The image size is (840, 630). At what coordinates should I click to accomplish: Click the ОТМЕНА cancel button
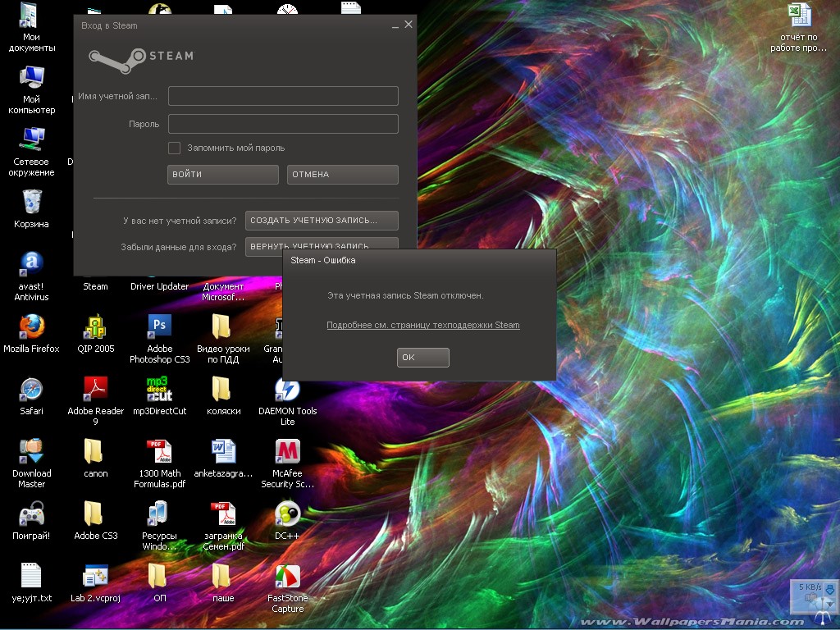coord(342,175)
